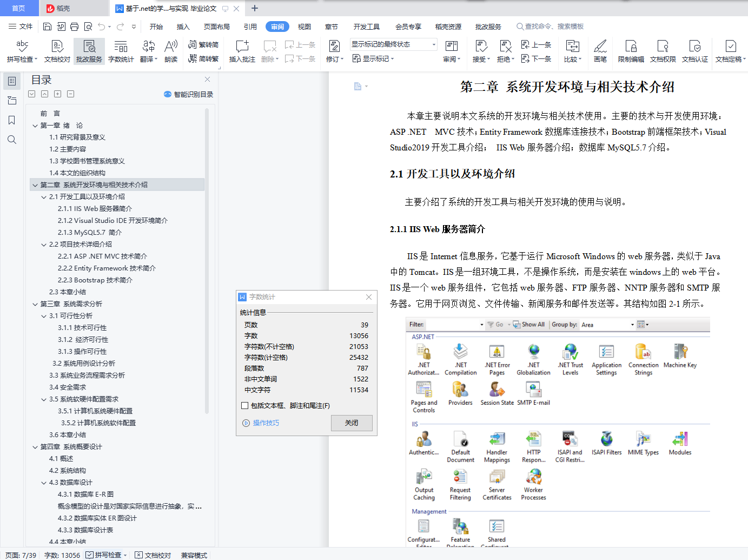Collapse 4.3 数据库设计 outline node

pos(44,483)
